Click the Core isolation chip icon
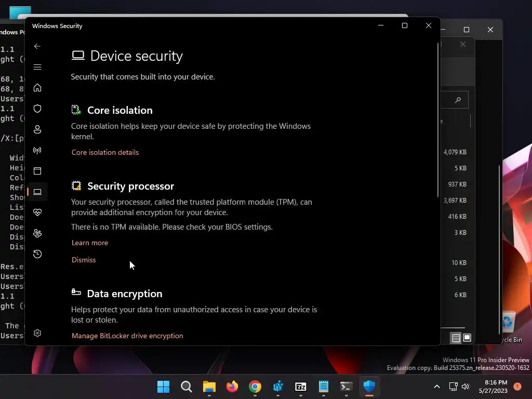Image resolution: width=532 pixels, height=399 pixels. (76, 110)
